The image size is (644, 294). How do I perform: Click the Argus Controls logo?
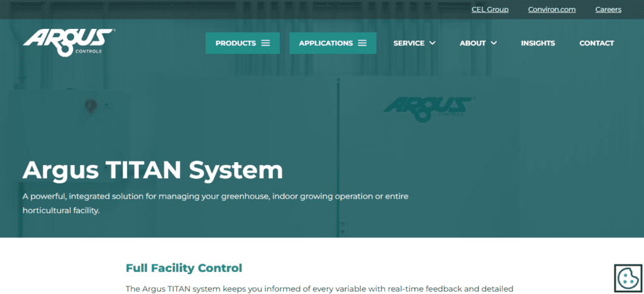pyautogui.click(x=69, y=42)
